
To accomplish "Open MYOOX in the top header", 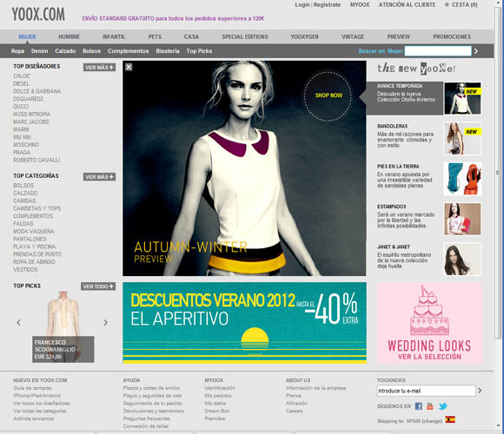I will pyautogui.click(x=360, y=5).
